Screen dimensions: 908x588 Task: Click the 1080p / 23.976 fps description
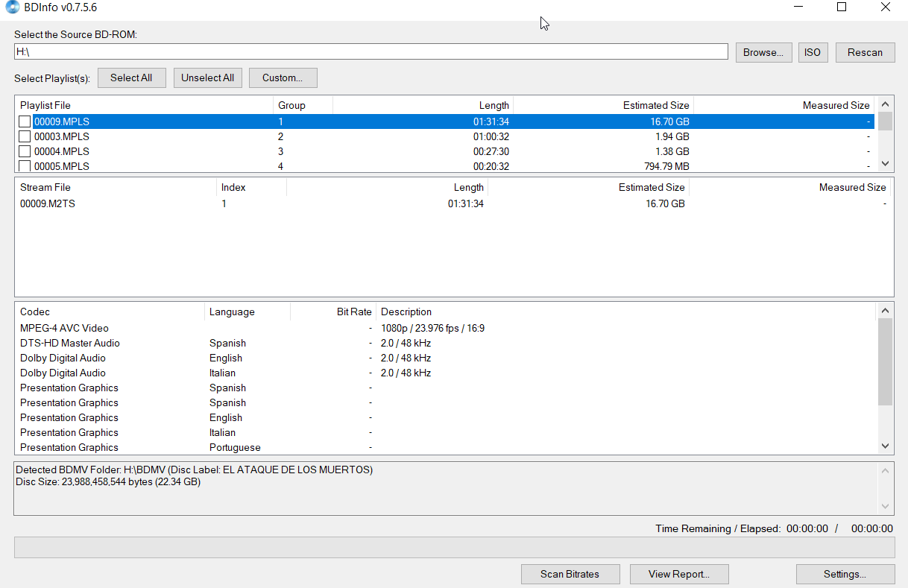point(432,328)
